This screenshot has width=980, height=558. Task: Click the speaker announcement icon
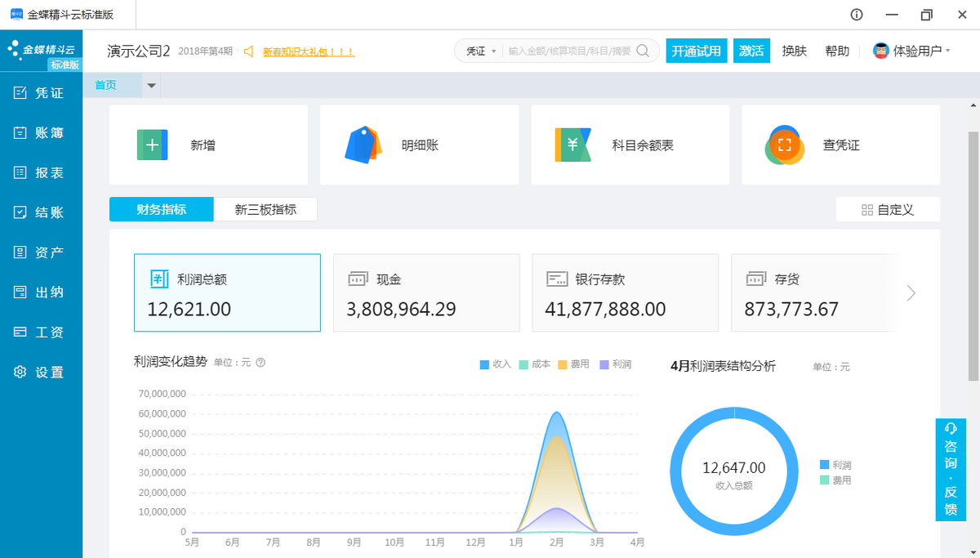tap(249, 51)
